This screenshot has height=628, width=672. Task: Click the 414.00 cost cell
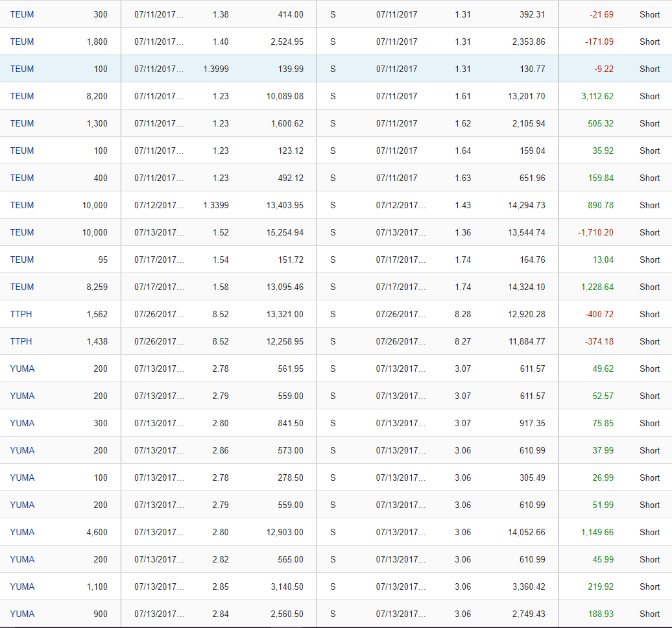coord(291,14)
